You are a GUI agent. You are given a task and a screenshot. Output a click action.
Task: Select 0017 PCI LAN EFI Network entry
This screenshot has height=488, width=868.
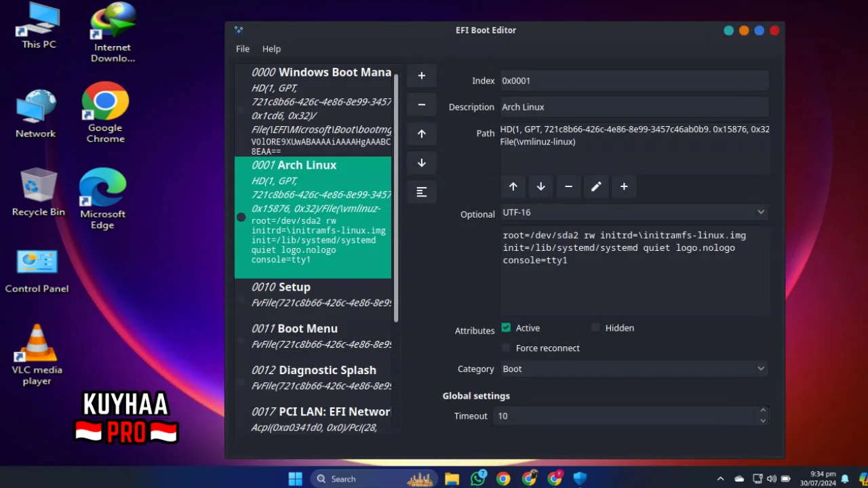pyautogui.click(x=313, y=419)
